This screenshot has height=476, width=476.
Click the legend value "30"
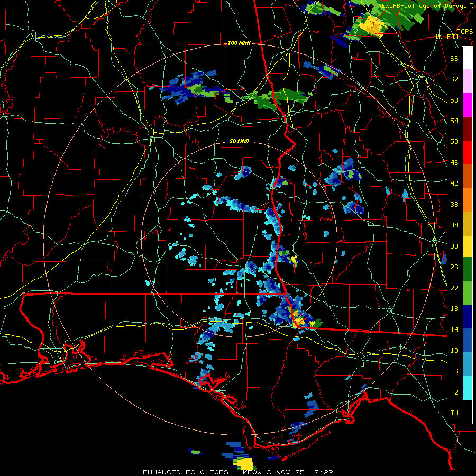pos(454,246)
